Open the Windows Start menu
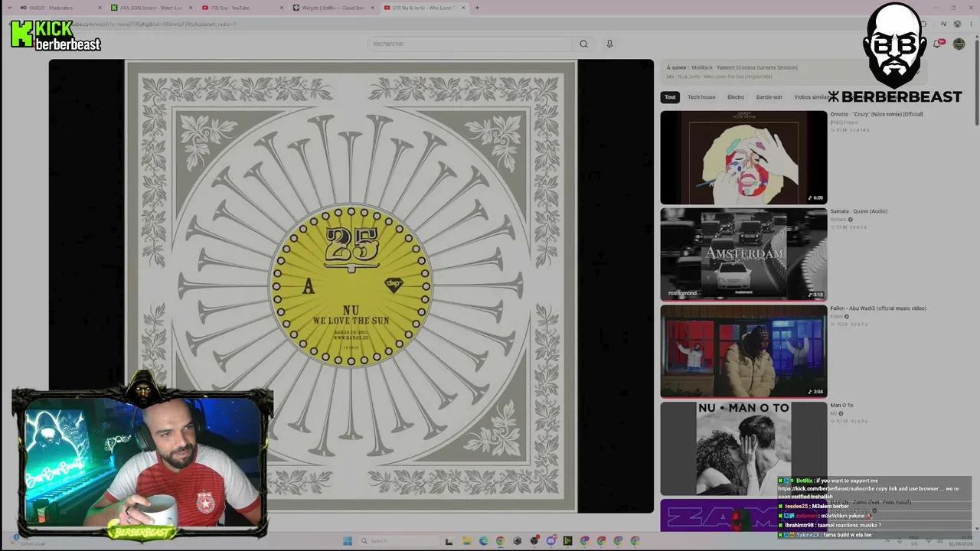Viewport: 980px width, 551px height. tap(347, 541)
